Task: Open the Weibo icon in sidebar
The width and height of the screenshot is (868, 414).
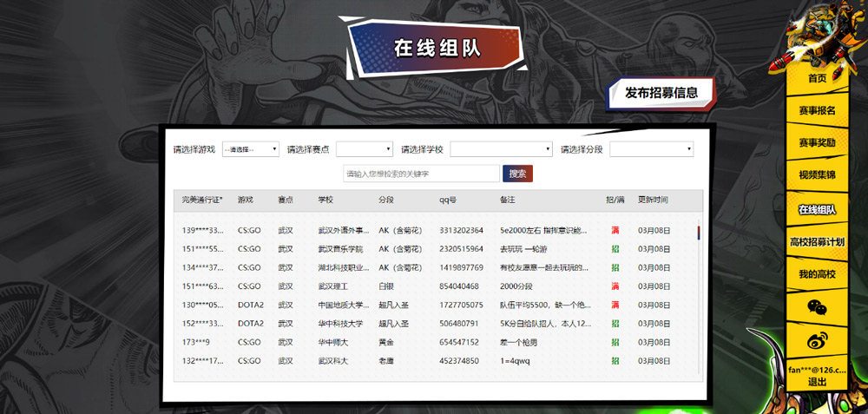Action: 818,339
